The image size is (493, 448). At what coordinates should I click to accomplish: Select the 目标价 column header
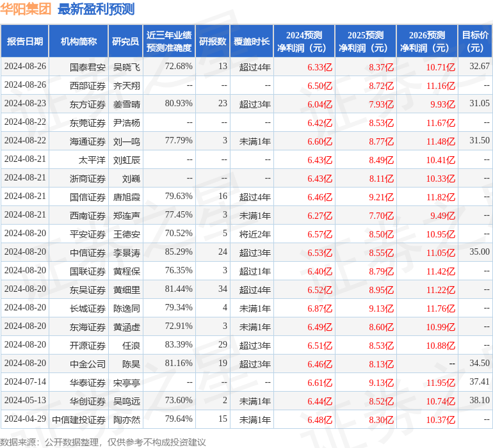coord(475,41)
